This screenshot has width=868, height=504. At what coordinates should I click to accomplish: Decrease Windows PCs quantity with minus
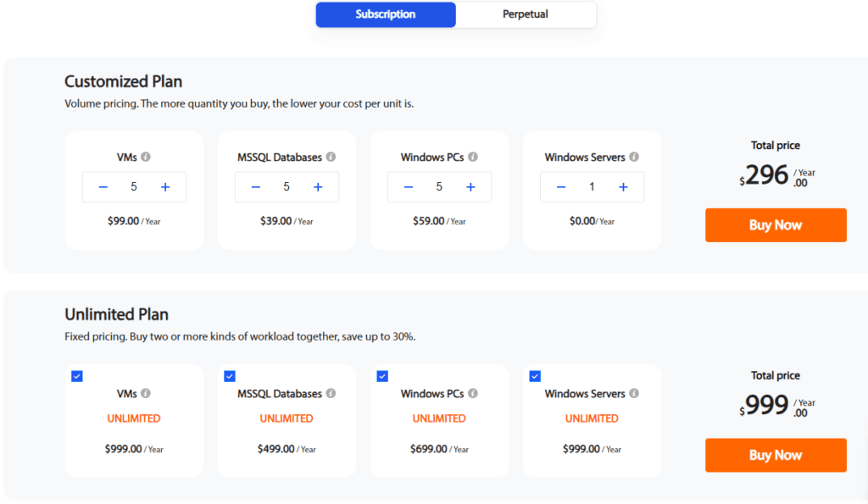(x=409, y=187)
